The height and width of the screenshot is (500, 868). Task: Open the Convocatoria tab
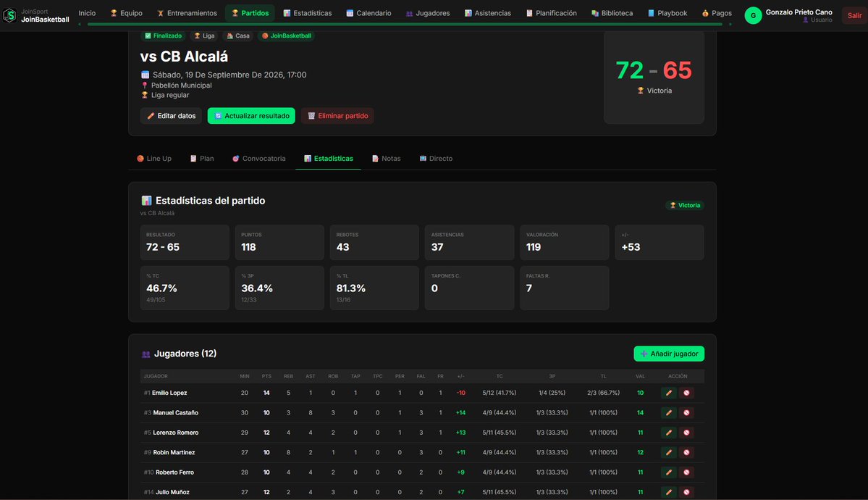[x=258, y=159]
